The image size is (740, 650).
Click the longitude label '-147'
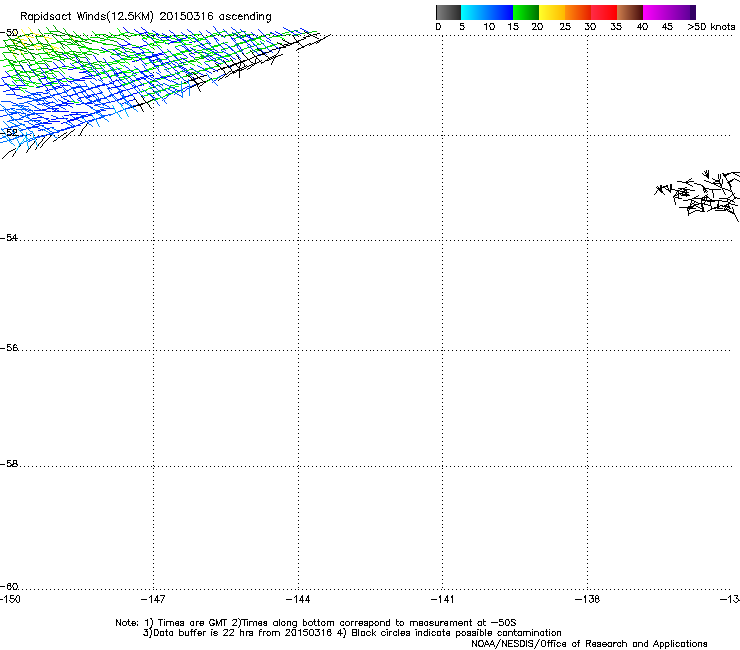[x=153, y=599]
